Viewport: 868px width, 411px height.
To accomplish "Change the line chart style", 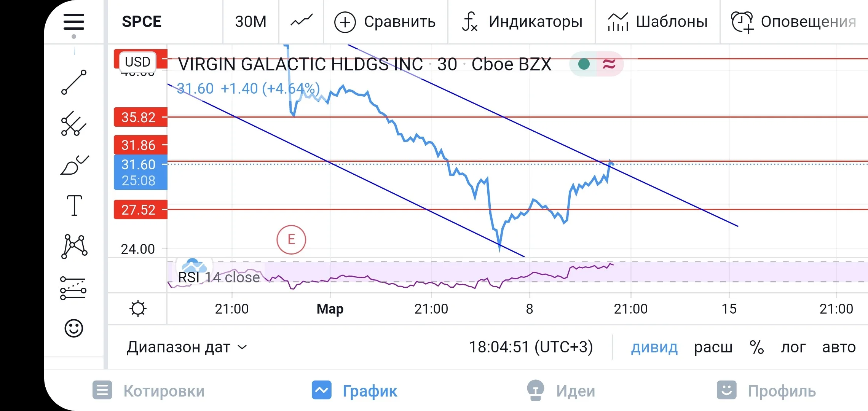I will click(301, 21).
